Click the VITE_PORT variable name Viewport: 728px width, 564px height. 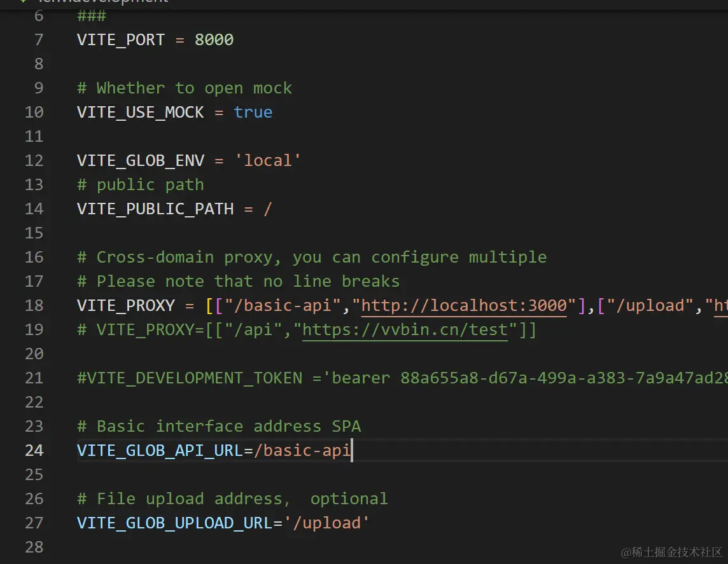click(x=121, y=40)
